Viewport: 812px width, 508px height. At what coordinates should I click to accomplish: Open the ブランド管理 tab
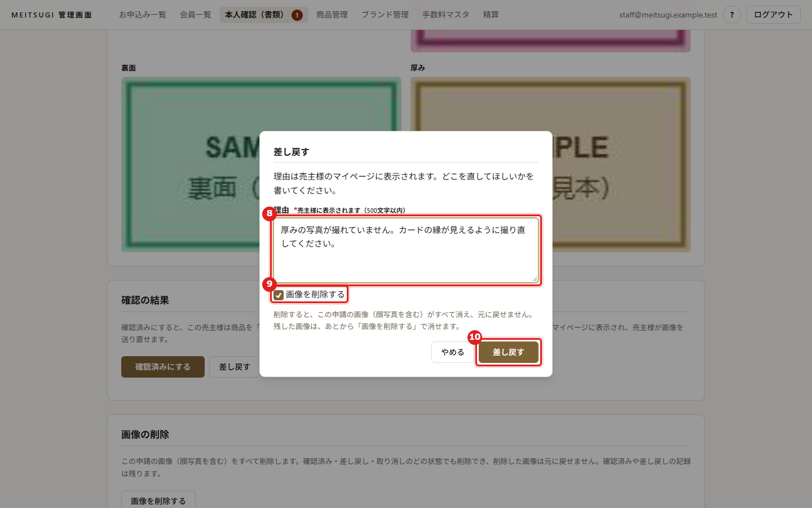pos(385,15)
